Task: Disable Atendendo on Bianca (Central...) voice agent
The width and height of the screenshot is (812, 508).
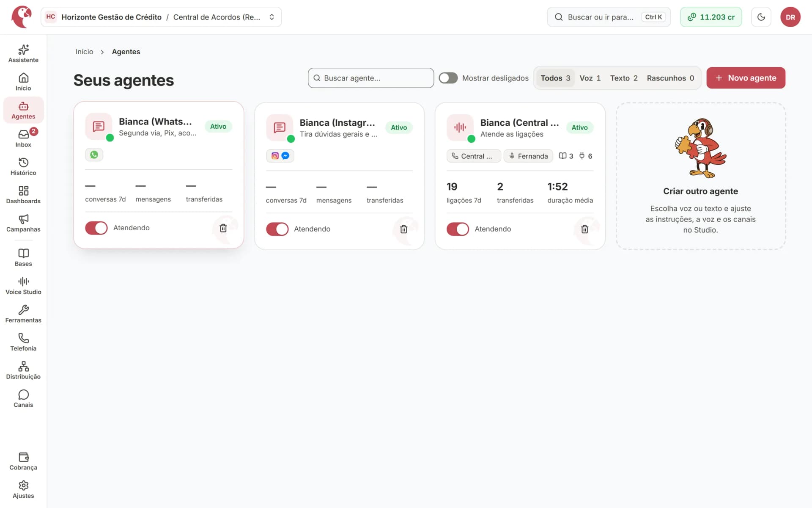Action: tap(458, 229)
